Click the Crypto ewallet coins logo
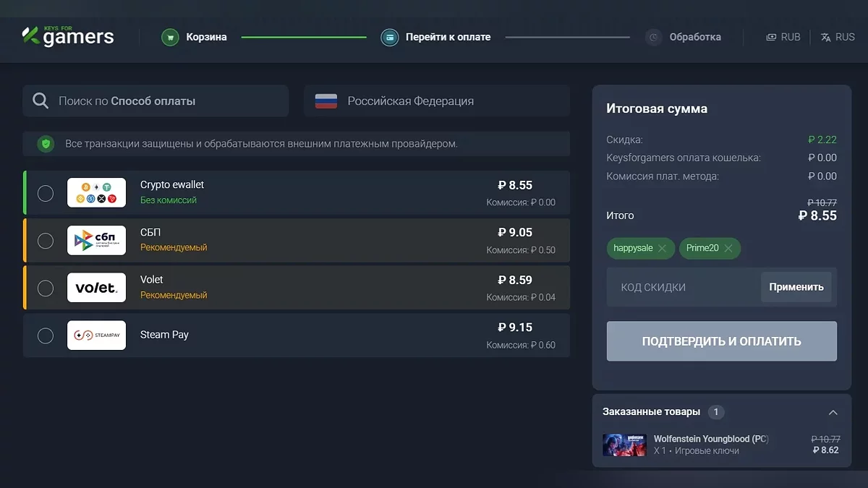 [x=96, y=193]
